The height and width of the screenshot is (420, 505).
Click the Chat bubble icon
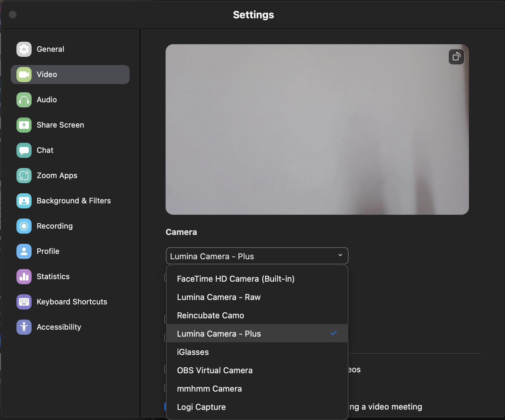[x=24, y=150]
